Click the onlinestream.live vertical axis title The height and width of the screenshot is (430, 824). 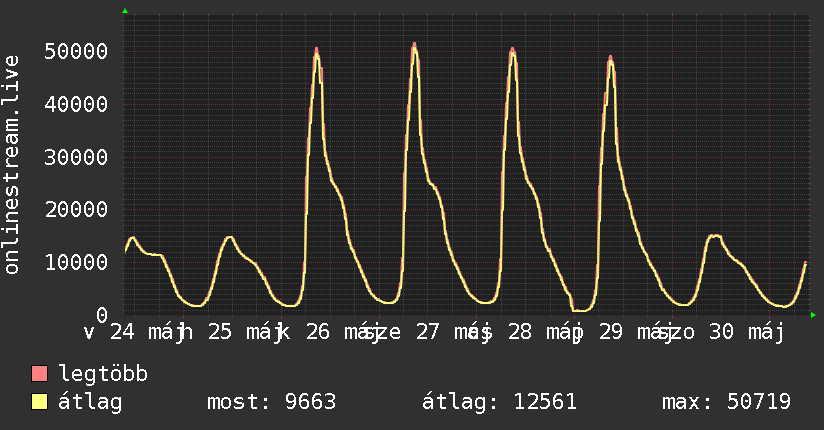tap(12, 165)
